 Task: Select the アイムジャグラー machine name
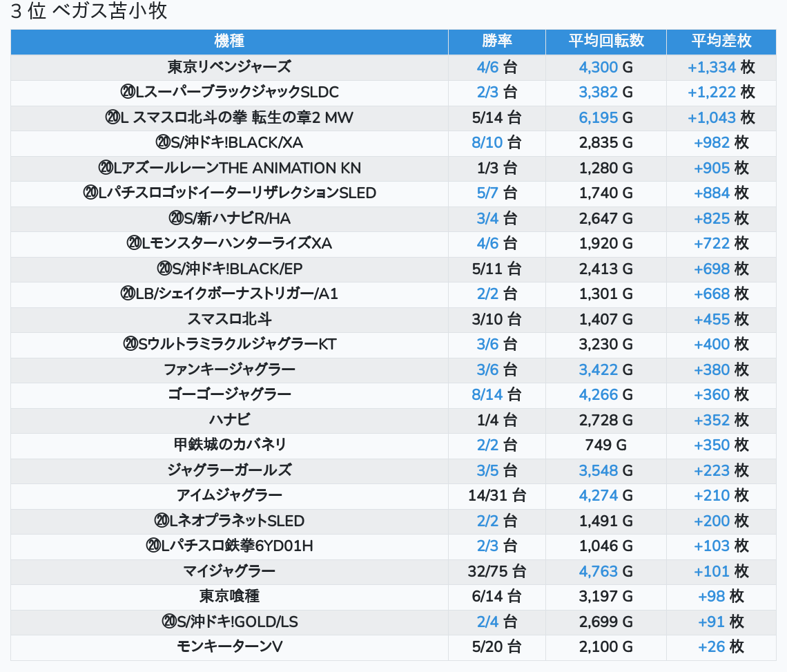point(229,495)
